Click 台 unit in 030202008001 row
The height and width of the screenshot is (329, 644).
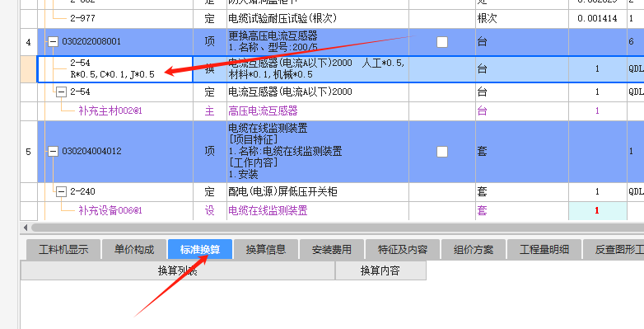tap(521, 42)
